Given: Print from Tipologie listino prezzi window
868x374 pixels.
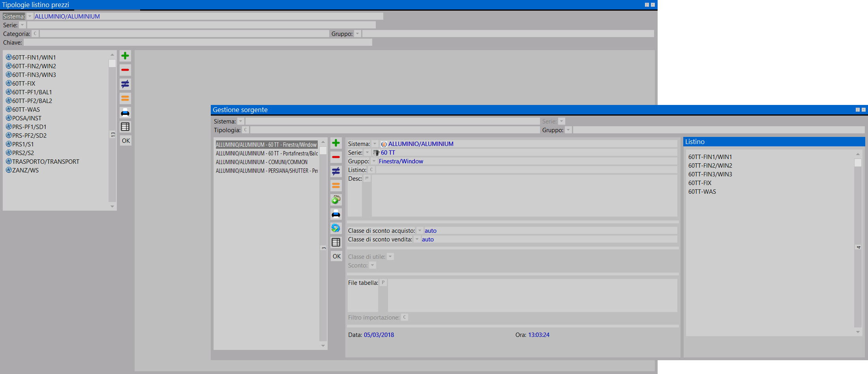Looking at the screenshot, I should (x=125, y=113).
